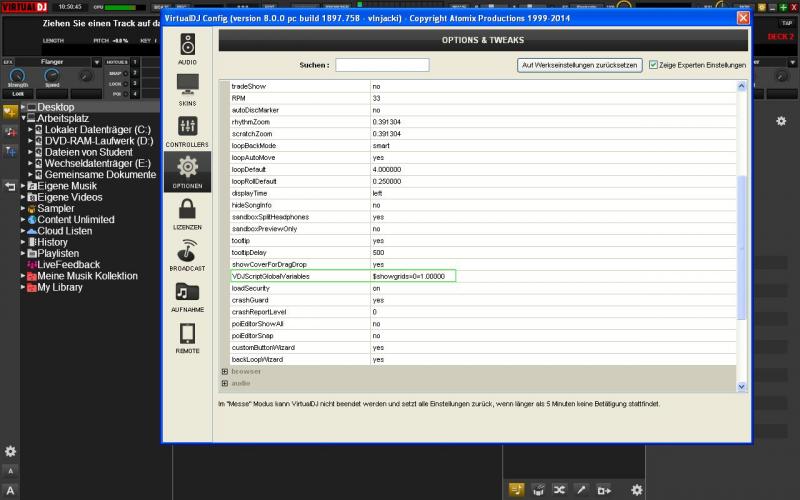Select the My Library folder

tap(60, 287)
